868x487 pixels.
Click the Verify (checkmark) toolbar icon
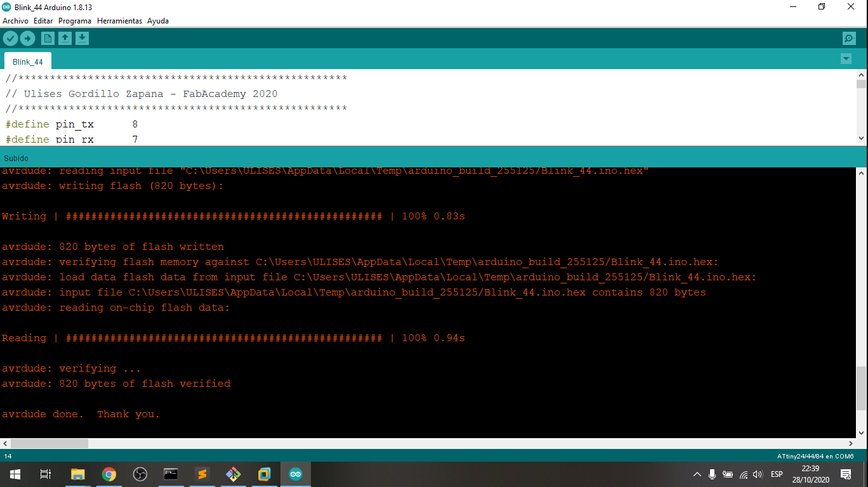[x=10, y=39]
